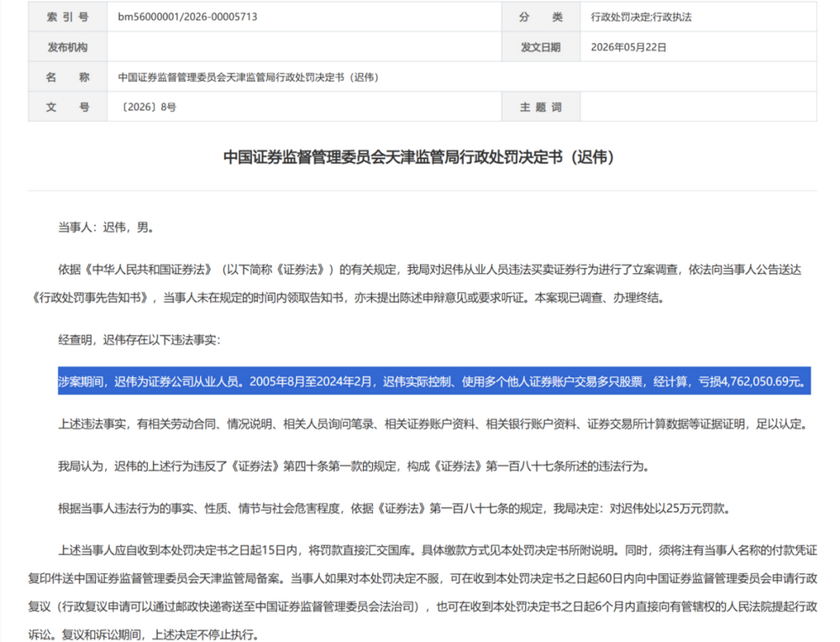Image resolution: width=840 pixels, height=642 pixels.
Task: Click the line starting 复议（行政复议申请
Action: (423, 607)
